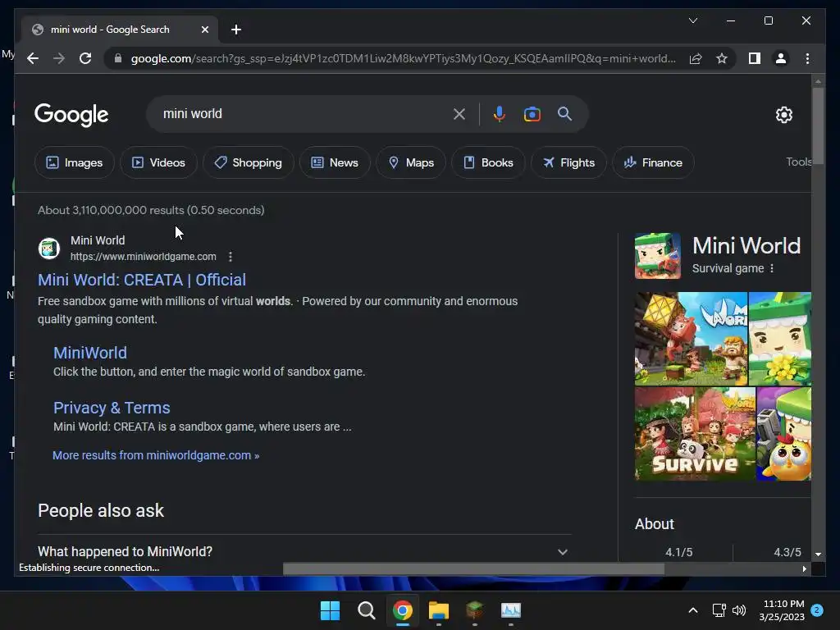
Task: Filter results by Books
Action: click(x=488, y=162)
